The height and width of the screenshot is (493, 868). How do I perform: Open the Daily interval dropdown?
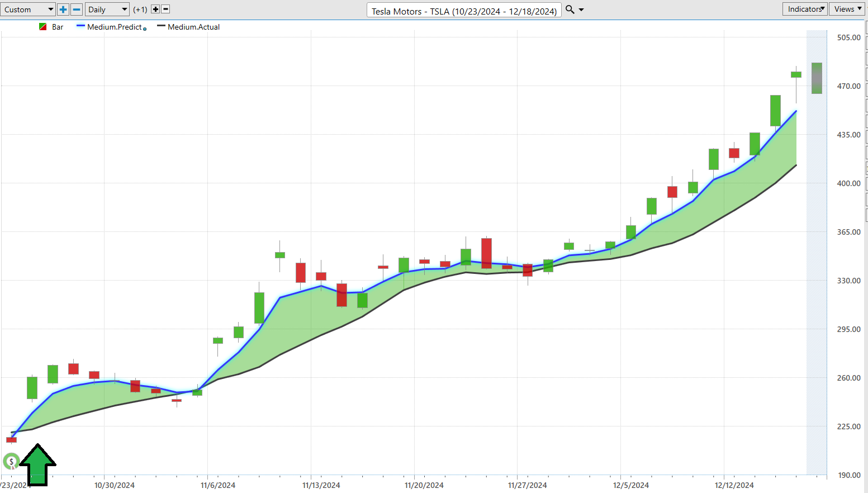(x=107, y=10)
